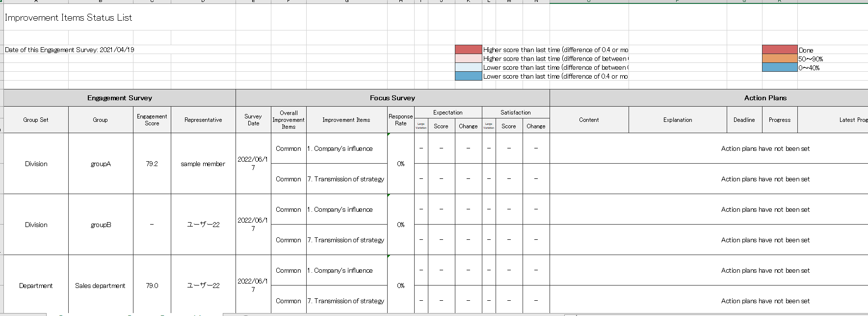The height and width of the screenshot is (316, 868).
Task: Select the light pink higher score legend swatch
Action: point(468,58)
